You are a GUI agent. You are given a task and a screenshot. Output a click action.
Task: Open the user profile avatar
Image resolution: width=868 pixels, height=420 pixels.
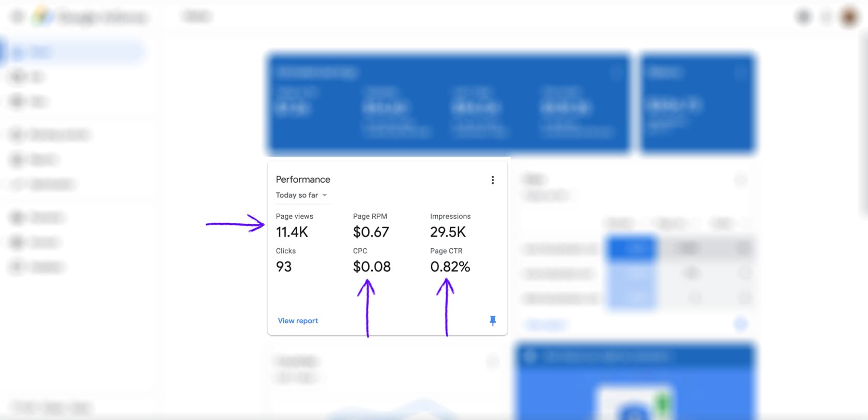(x=849, y=17)
